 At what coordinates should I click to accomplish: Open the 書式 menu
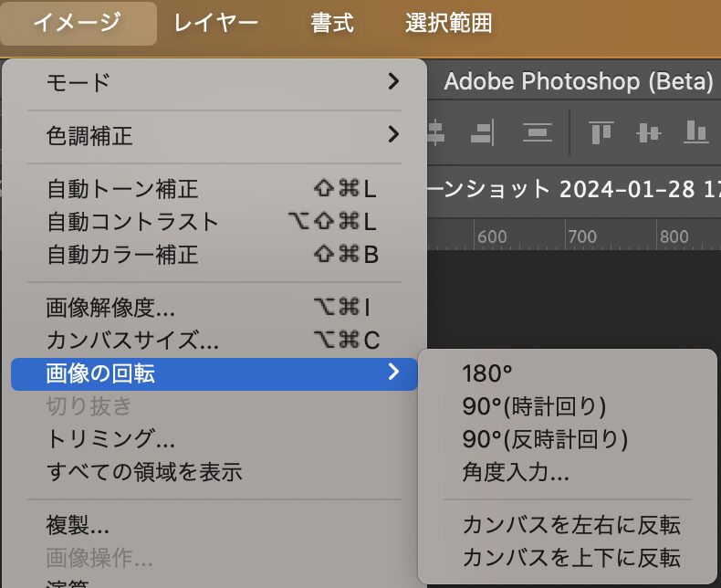tap(332, 23)
